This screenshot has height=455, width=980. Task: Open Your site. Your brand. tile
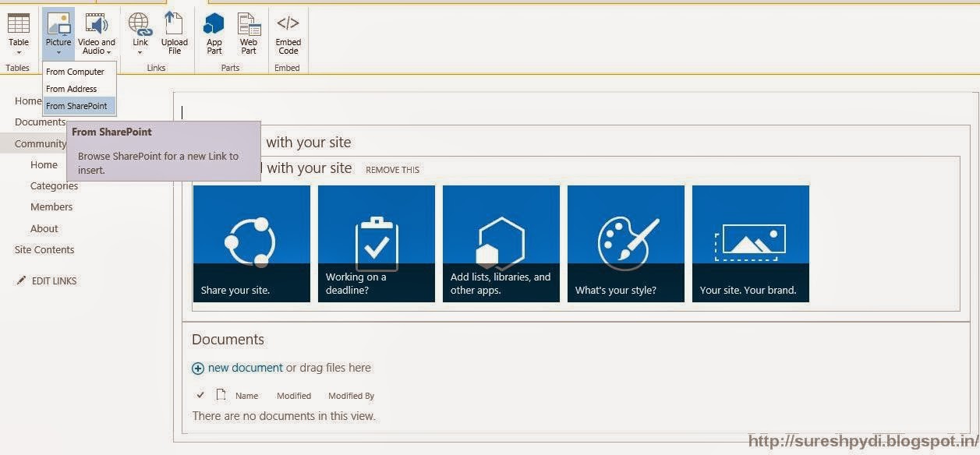point(751,243)
